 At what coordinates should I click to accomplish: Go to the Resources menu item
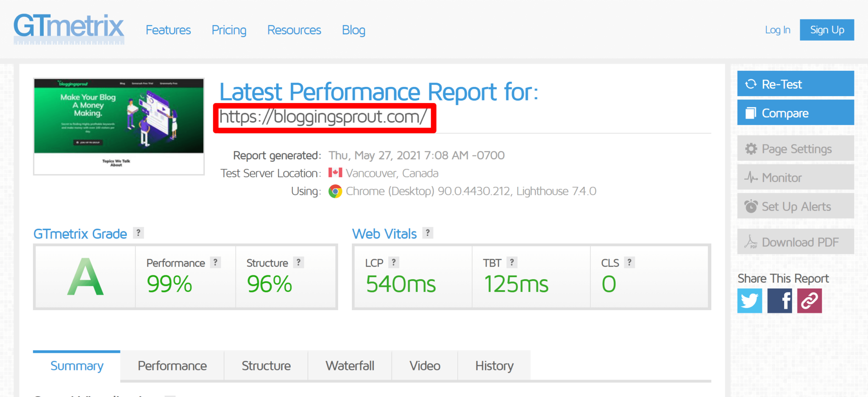294,30
